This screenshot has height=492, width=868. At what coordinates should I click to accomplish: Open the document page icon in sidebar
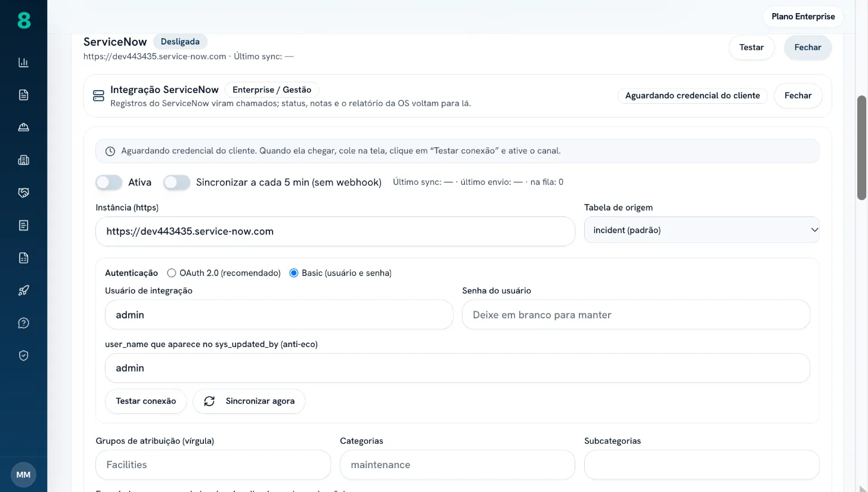pyautogui.click(x=23, y=95)
